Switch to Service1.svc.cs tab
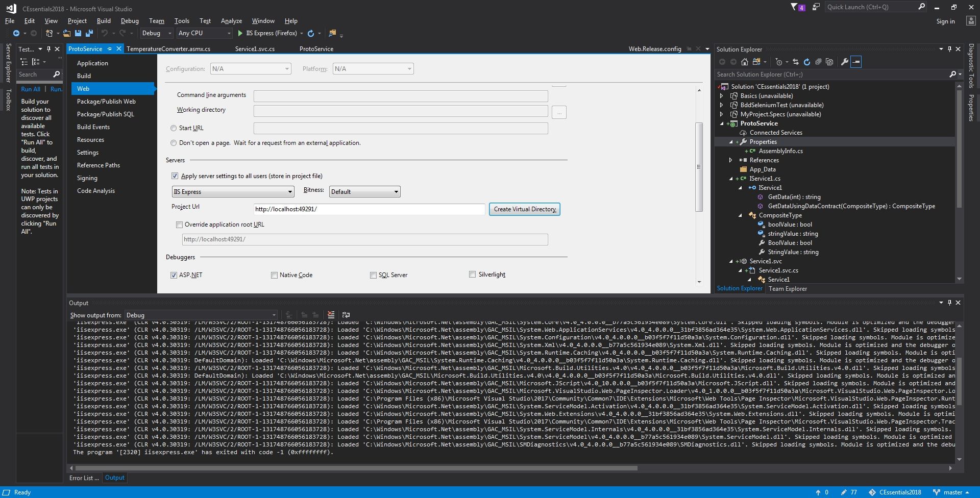The height and width of the screenshot is (498, 980). (255, 49)
